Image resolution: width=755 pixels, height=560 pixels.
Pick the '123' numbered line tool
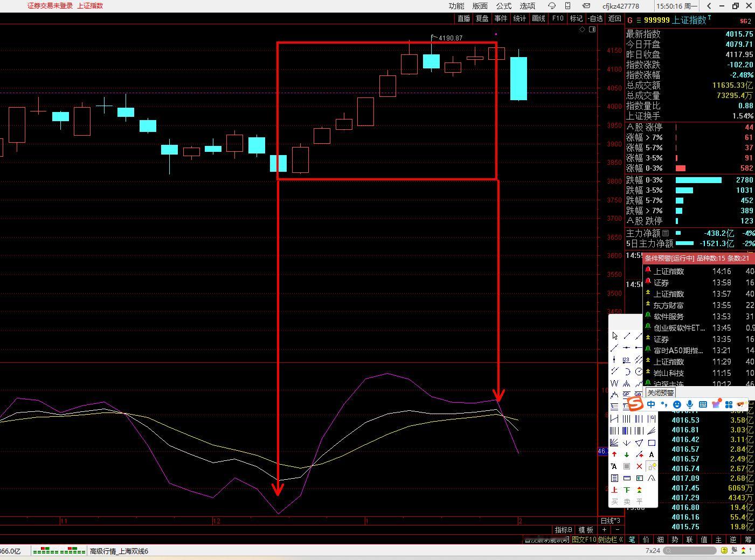click(x=627, y=360)
